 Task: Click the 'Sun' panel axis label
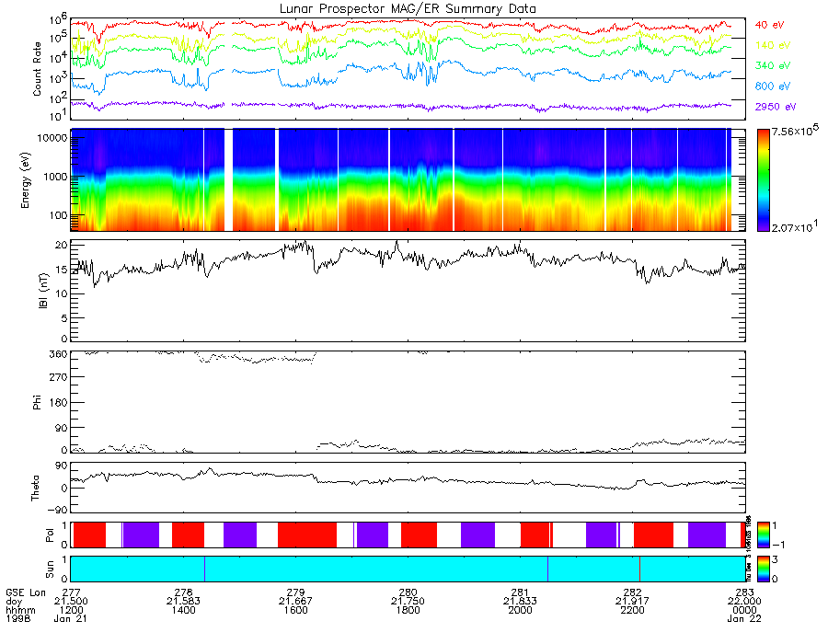50,569
